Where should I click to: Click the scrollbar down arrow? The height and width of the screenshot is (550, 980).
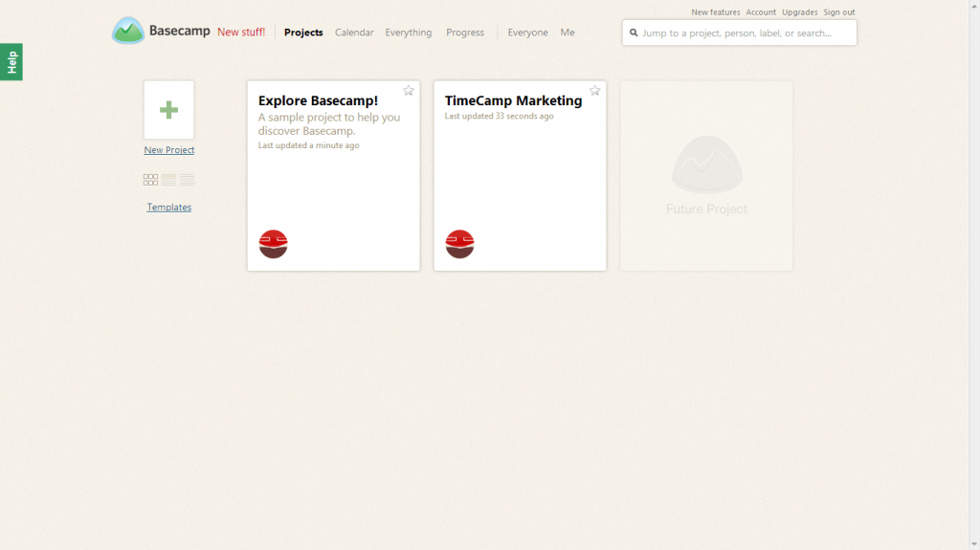pos(974,544)
